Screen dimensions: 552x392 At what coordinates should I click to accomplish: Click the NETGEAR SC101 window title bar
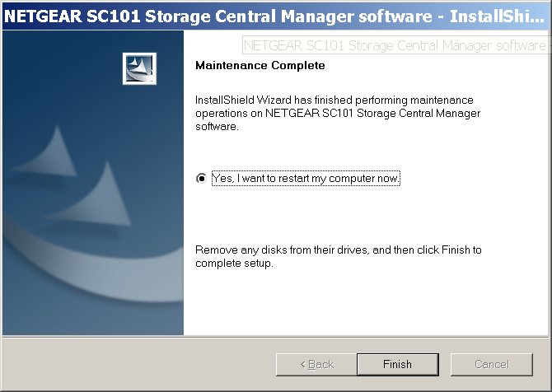(x=276, y=16)
